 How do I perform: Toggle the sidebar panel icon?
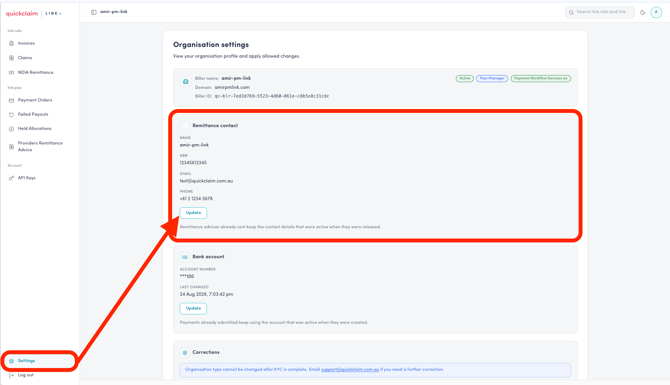coord(94,12)
